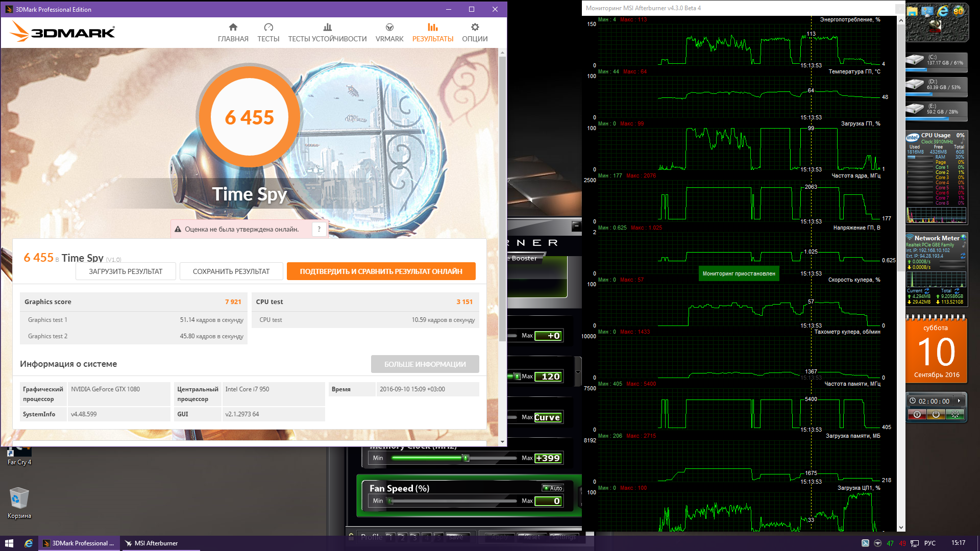Start the shutdown timer play arrow
Screen dimensions: 980x551
coord(959,401)
